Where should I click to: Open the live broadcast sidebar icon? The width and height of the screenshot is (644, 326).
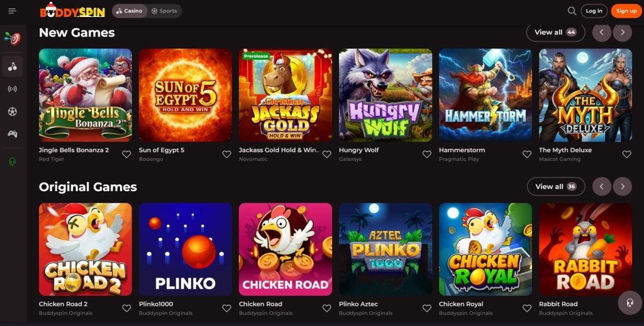tap(13, 89)
